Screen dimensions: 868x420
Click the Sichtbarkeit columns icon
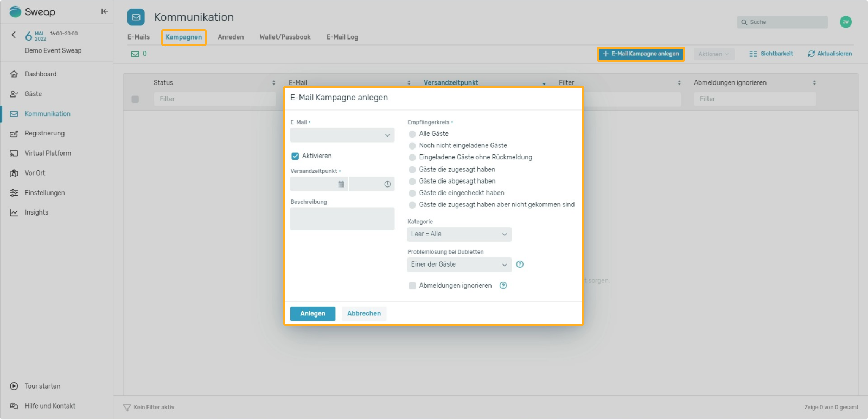click(x=753, y=54)
